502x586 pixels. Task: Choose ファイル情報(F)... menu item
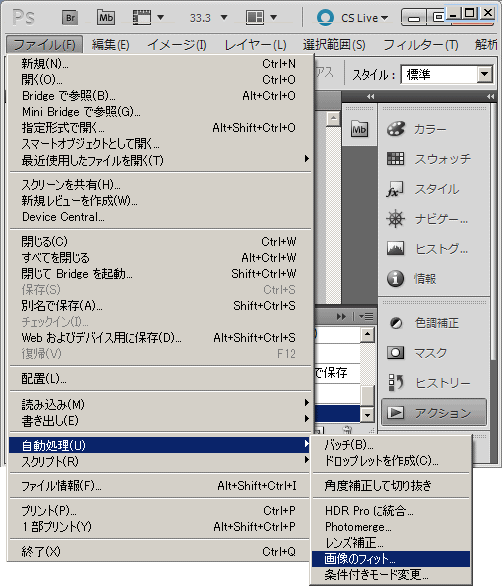160,485
